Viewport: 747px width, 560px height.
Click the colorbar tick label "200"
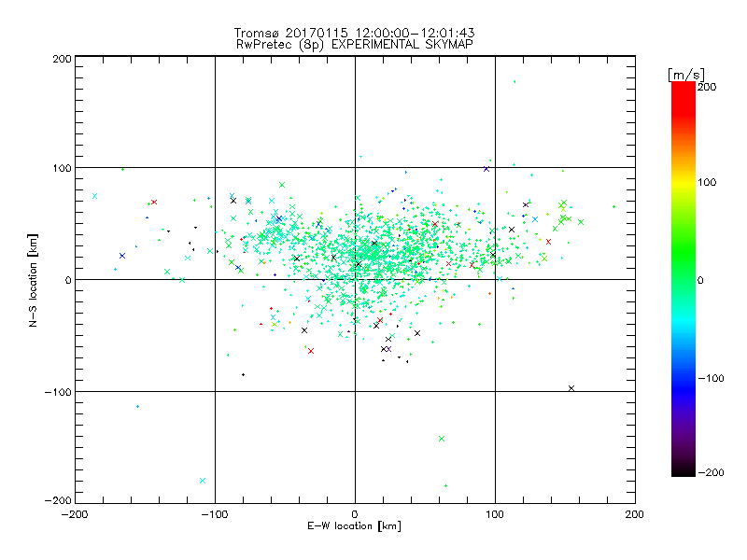coord(707,87)
